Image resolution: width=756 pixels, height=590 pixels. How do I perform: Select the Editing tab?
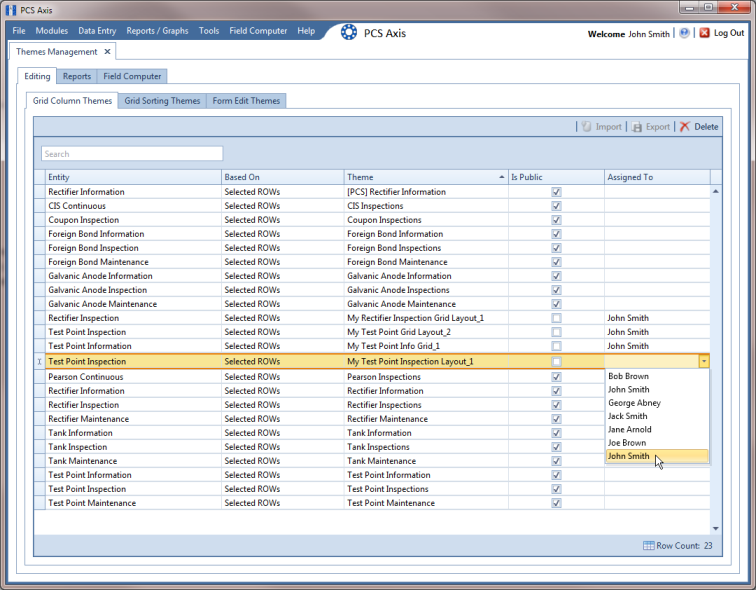tap(37, 76)
